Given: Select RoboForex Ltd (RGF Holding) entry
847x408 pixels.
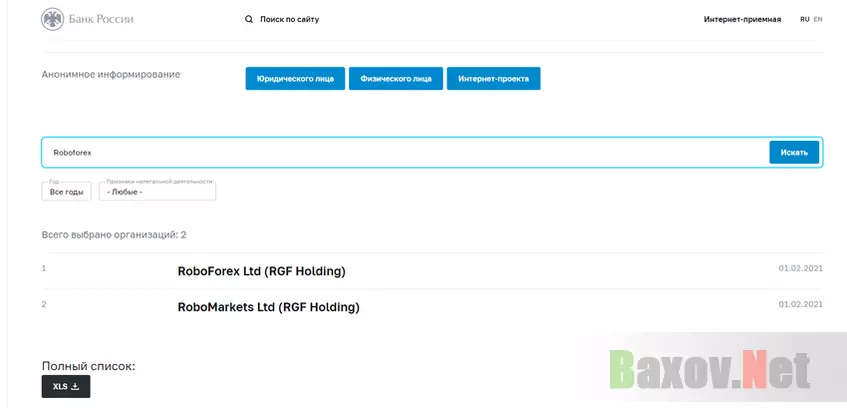Looking at the screenshot, I should click(x=261, y=271).
